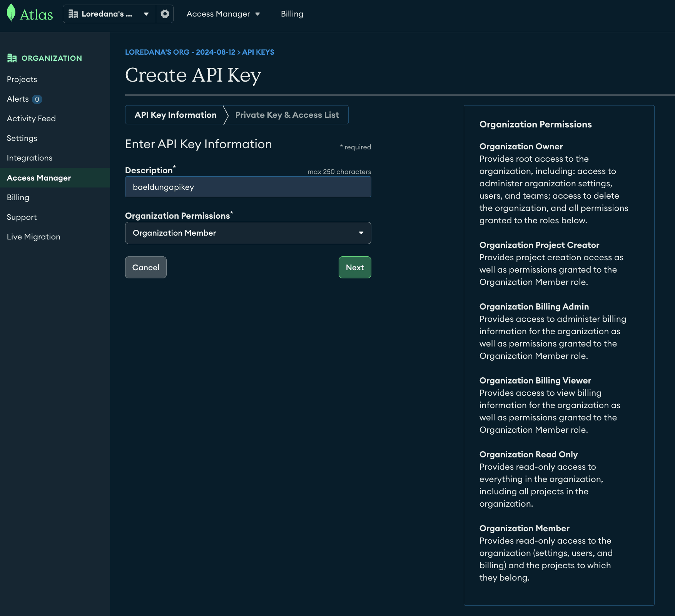Viewport: 675px width, 616px height.
Task: Click the Loredana's Org breadcrumb link
Action: (x=180, y=52)
